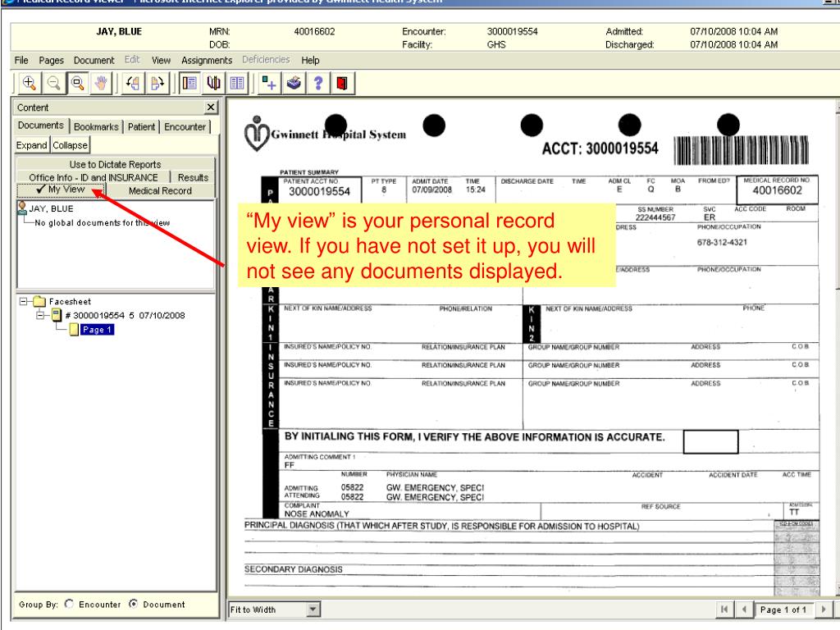Toggle the content panel layout icon

(x=189, y=83)
